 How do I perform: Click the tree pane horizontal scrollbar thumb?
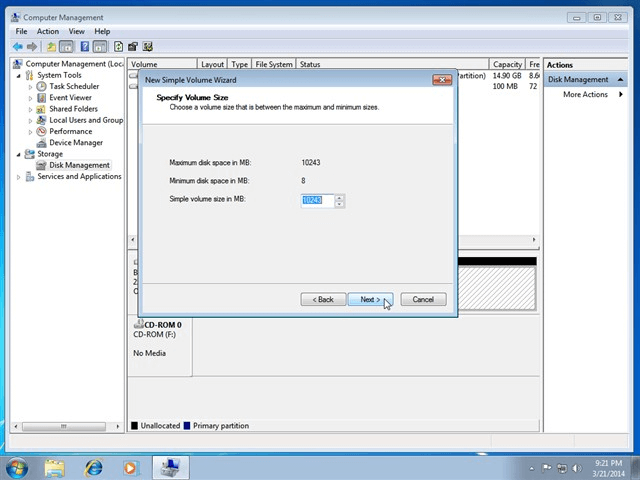[x=64, y=427]
